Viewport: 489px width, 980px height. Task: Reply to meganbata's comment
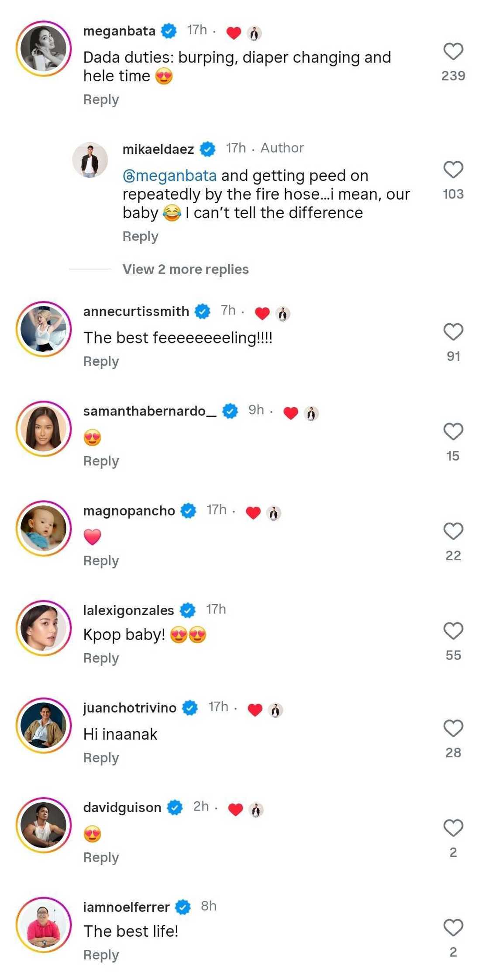coord(101,100)
